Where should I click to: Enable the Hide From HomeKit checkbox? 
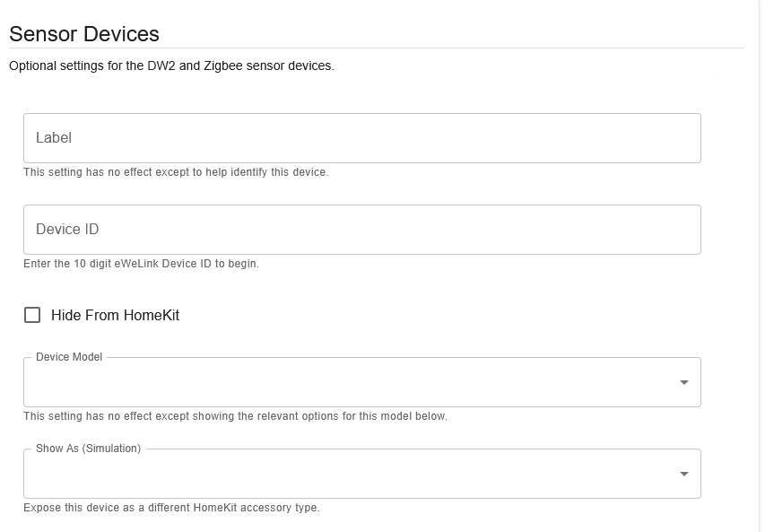[x=32, y=315]
